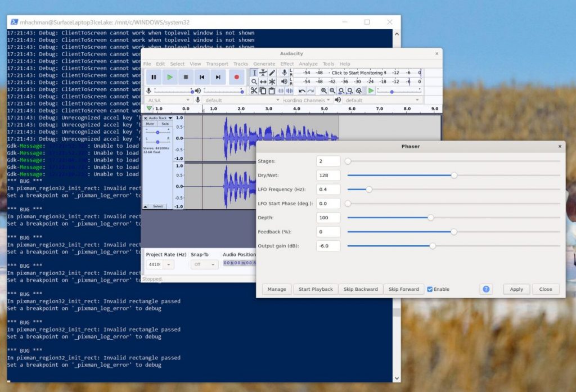Open the recording device 'default' dropdown
The height and width of the screenshot is (392, 576).
coord(242,100)
